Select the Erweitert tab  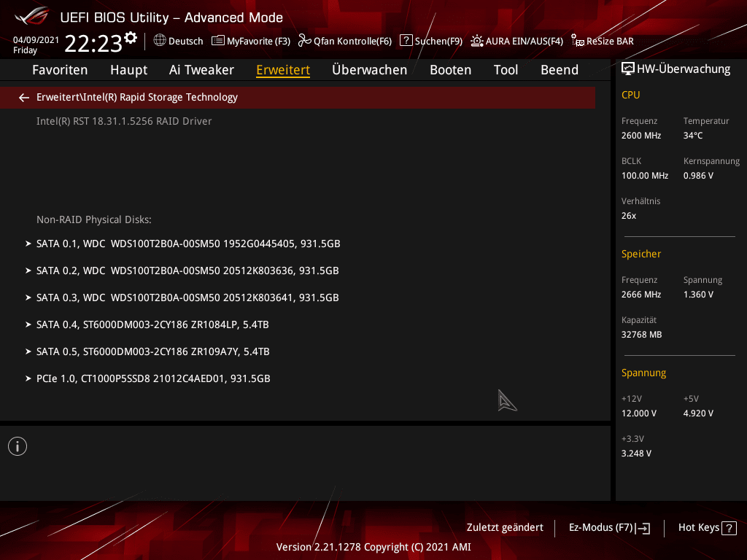click(x=283, y=70)
